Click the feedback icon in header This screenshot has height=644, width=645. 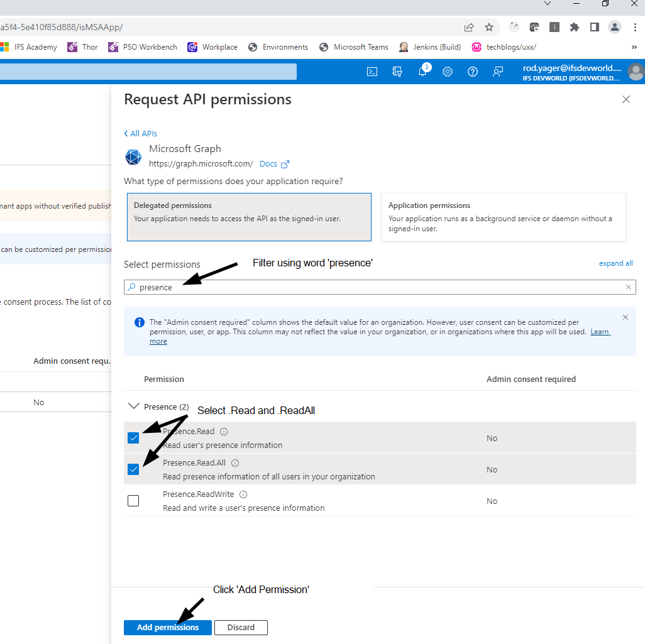pyautogui.click(x=498, y=72)
